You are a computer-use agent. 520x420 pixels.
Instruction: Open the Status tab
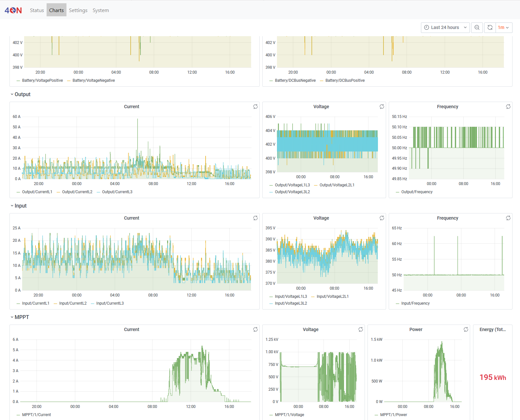point(37,10)
